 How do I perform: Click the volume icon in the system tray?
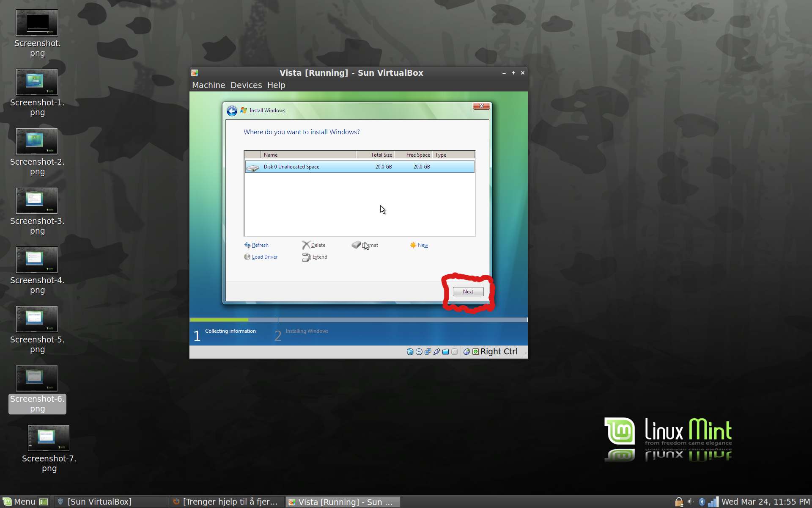691,502
